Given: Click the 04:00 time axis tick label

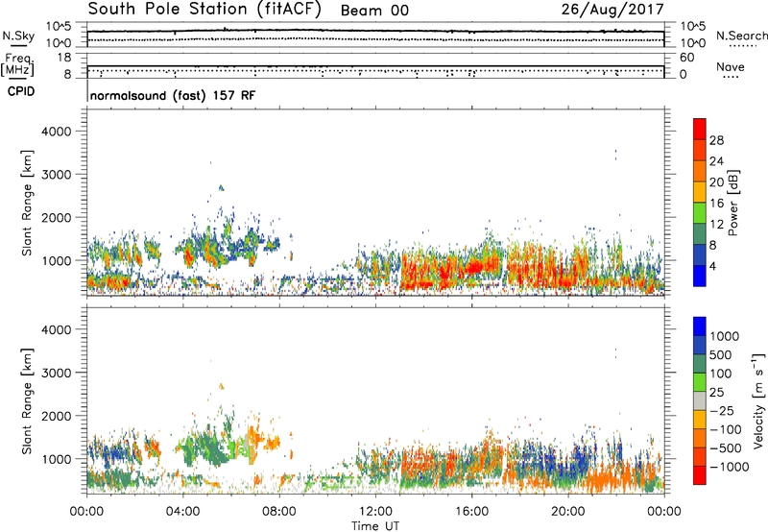Looking at the screenshot, I should point(182,512).
